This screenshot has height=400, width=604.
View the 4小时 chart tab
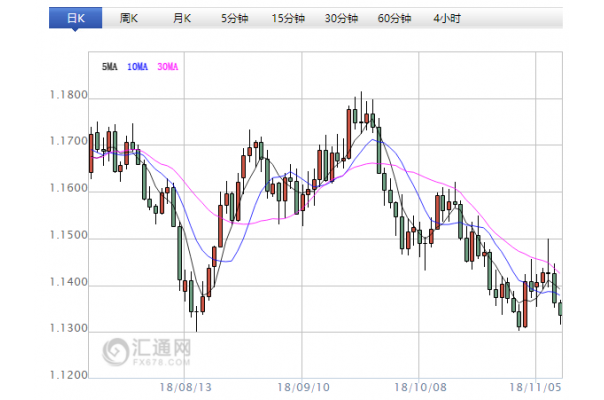448,18
